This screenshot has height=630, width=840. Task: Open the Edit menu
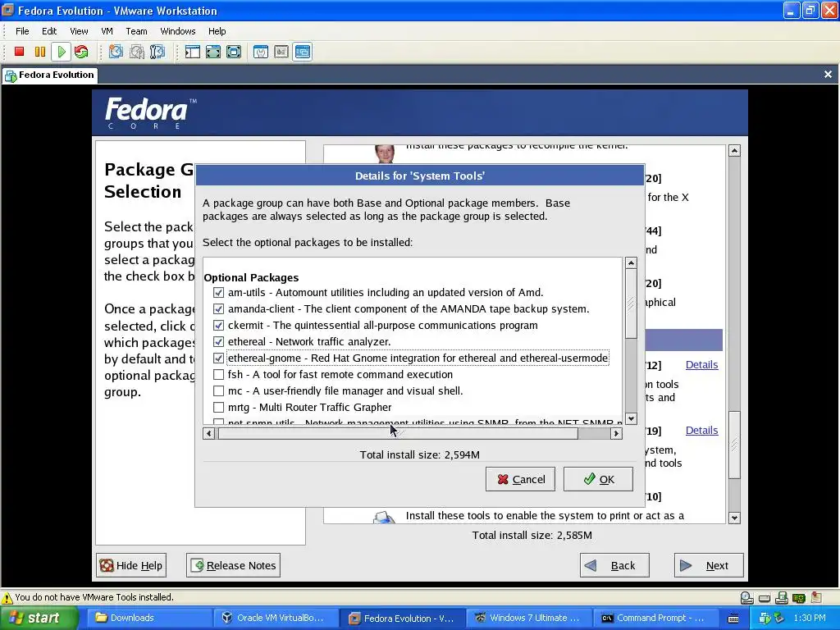pos(49,31)
